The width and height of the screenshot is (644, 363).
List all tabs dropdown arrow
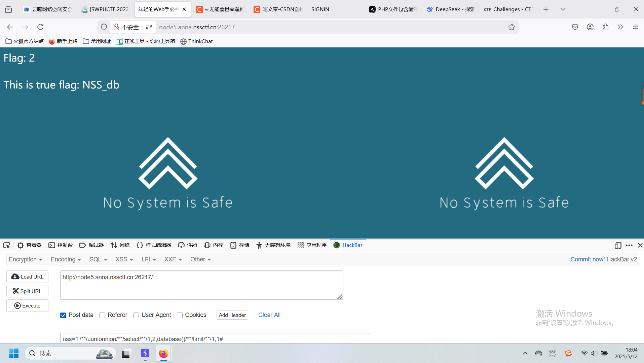coord(563,9)
